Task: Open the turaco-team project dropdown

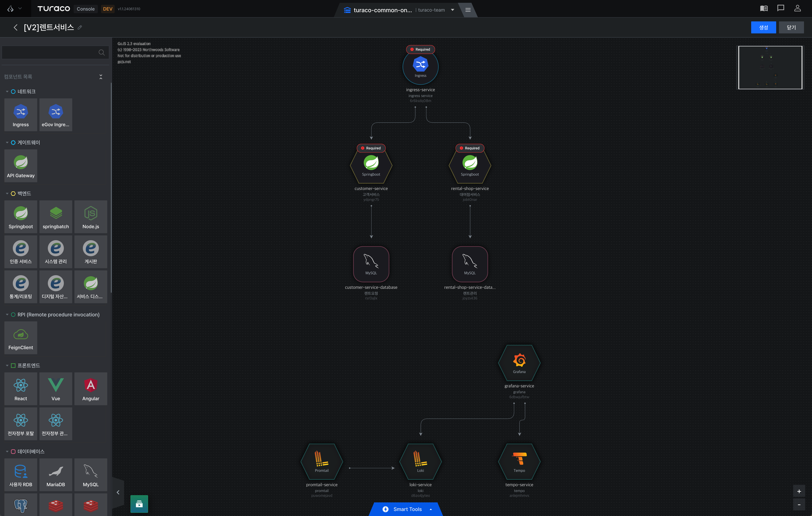Action: (453, 10)
